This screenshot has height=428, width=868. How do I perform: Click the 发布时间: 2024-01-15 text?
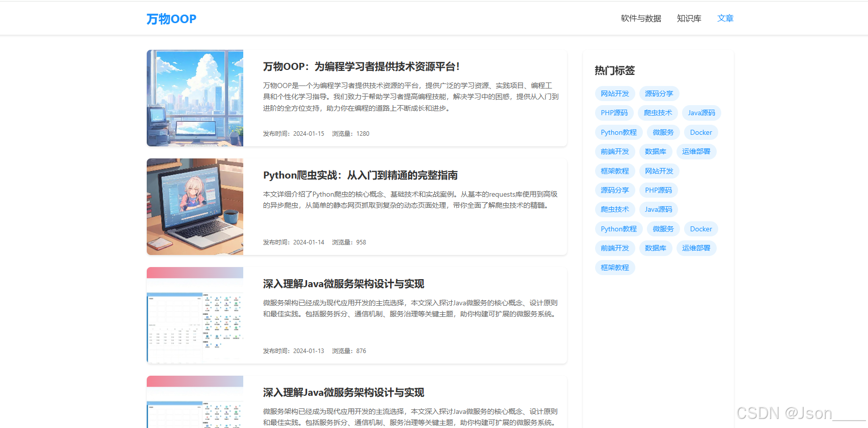pyautogui.click(x=294, y=134)
